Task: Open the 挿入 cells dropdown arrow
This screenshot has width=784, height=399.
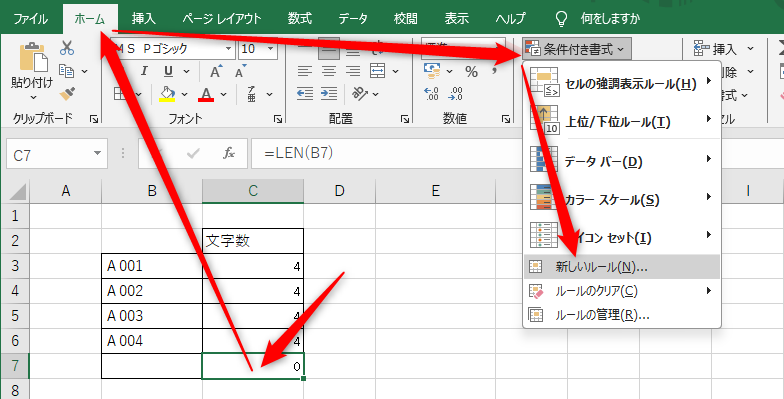Action: [750, 49]
